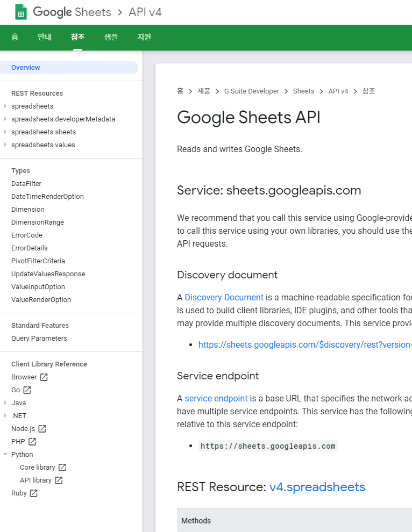Image resolution: width=412 pixels, height=532 pixels.
Task: Expand the spreadsheets resource tree arrow
Action: [x=5, y=106]
